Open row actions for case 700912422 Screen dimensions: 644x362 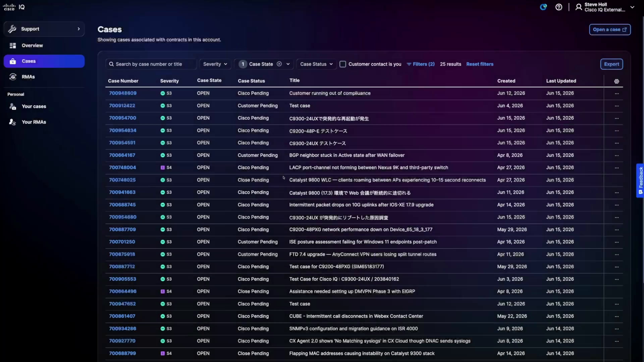[x=616, y=106]
